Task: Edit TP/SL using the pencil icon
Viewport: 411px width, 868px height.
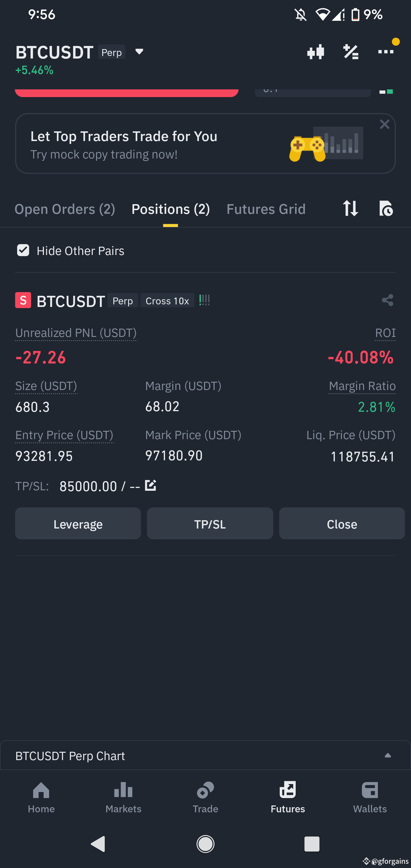Action: pos(151,485)
